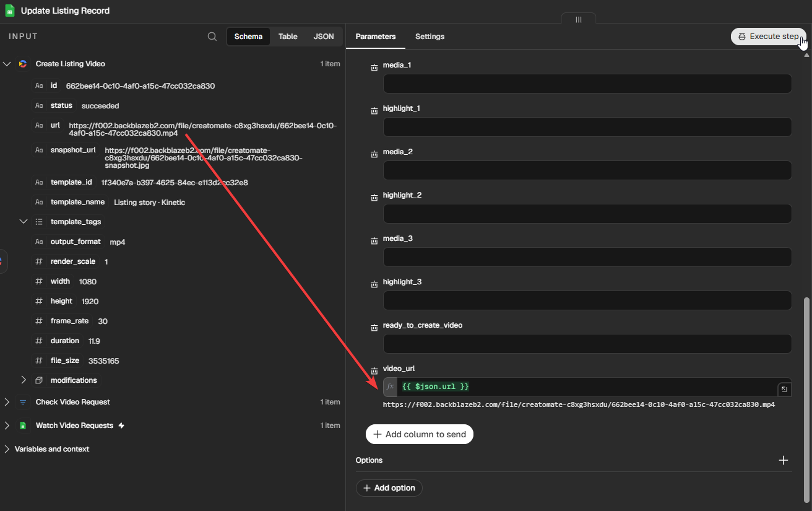The width and height of the screenshot is (812, 511).
Task: Select the render_scale field
Action: 73,262
